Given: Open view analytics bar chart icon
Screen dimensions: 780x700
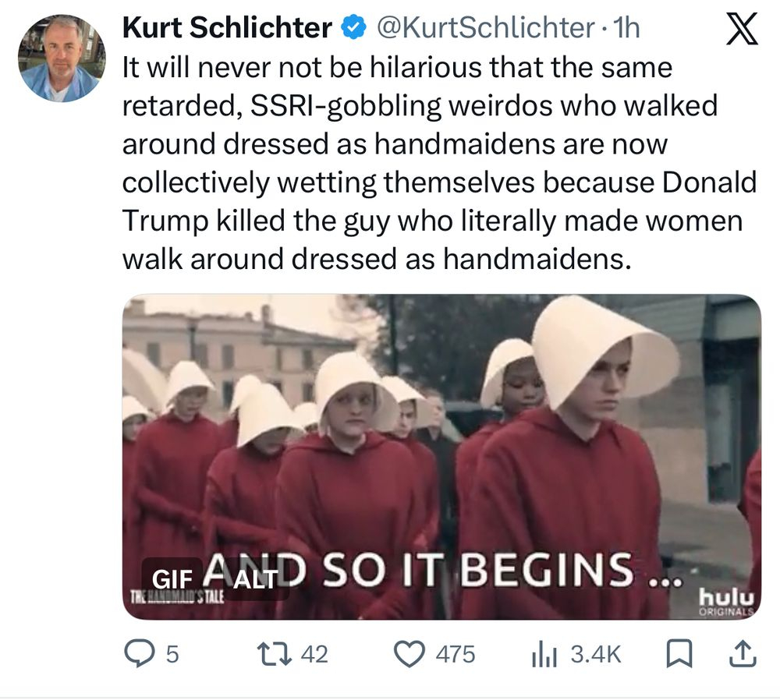Looking at the screenshot, I should click(544, 655).
